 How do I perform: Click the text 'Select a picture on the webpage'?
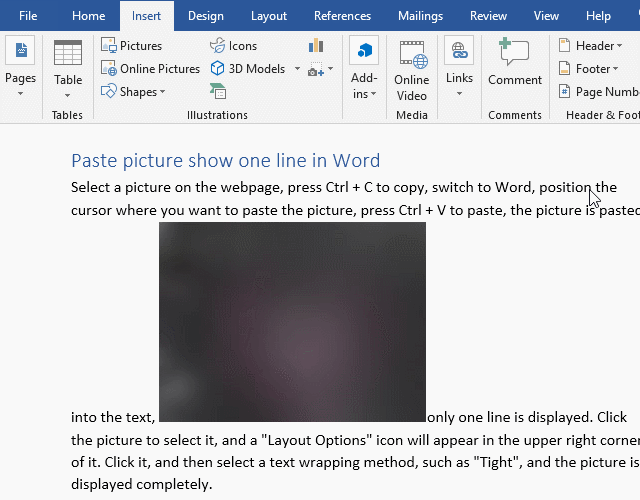pos(176,188)
